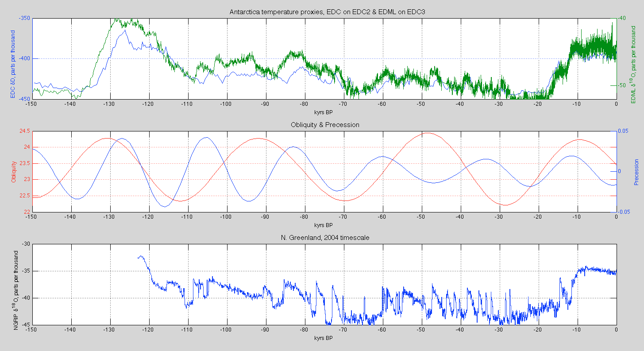The image size is (644, 351).
Task: Select the blue EDC δD y-axis label
Action: [x=13, y=65]
